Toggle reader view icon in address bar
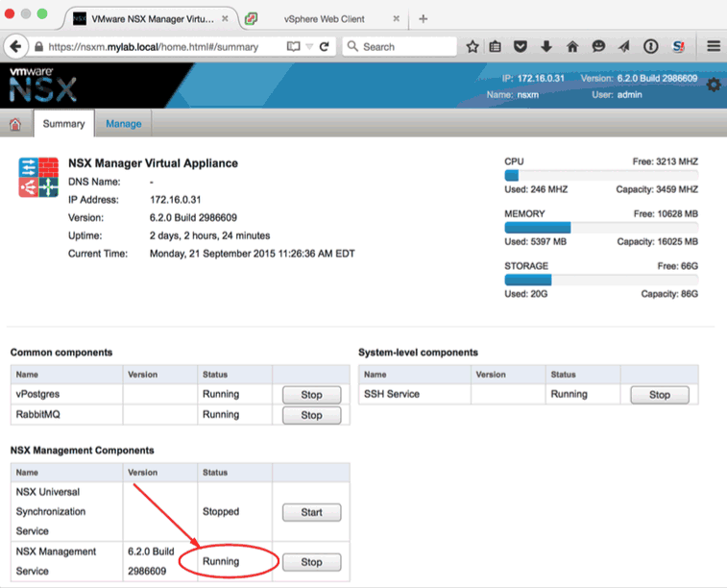Viewport: 727px width, 588px height. [x=293, y=46]
